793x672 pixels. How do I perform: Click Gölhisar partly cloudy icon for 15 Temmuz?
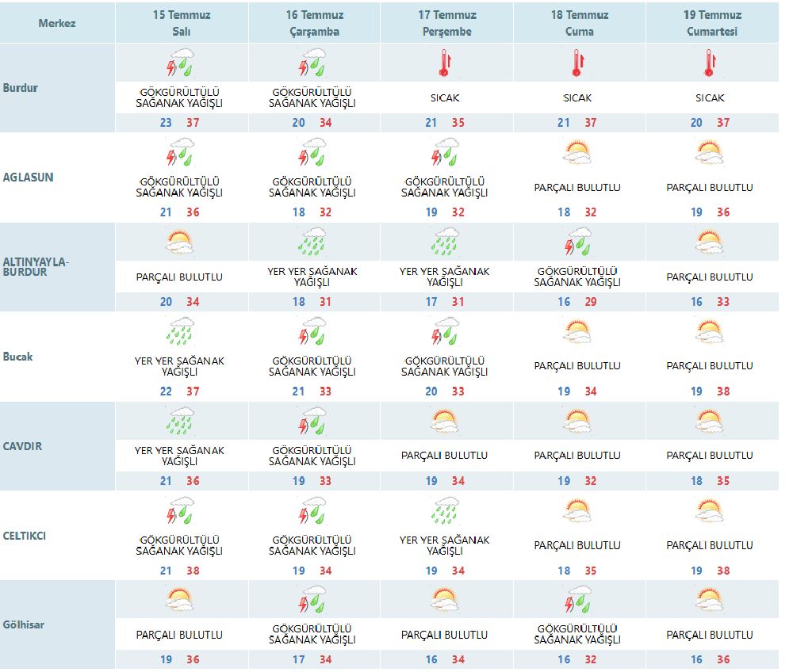pyautogui.click(x=180, y=600)
